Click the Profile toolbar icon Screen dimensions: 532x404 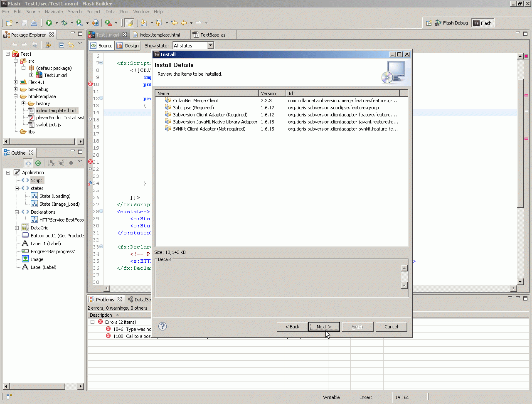80,23
